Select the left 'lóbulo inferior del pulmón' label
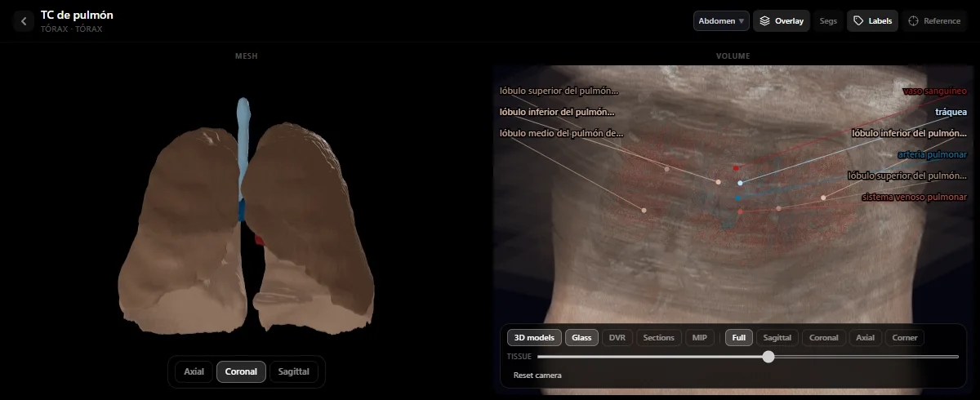 (556, 112)
